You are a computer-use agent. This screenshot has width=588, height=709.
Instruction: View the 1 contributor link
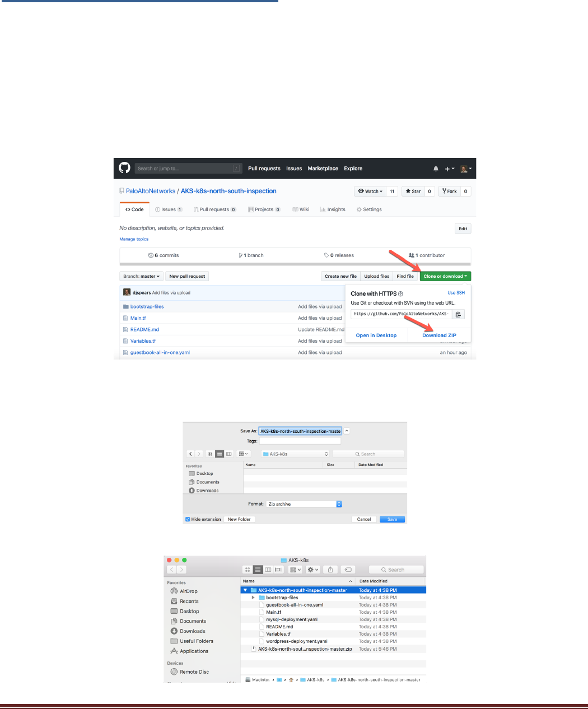pos(427,255)
